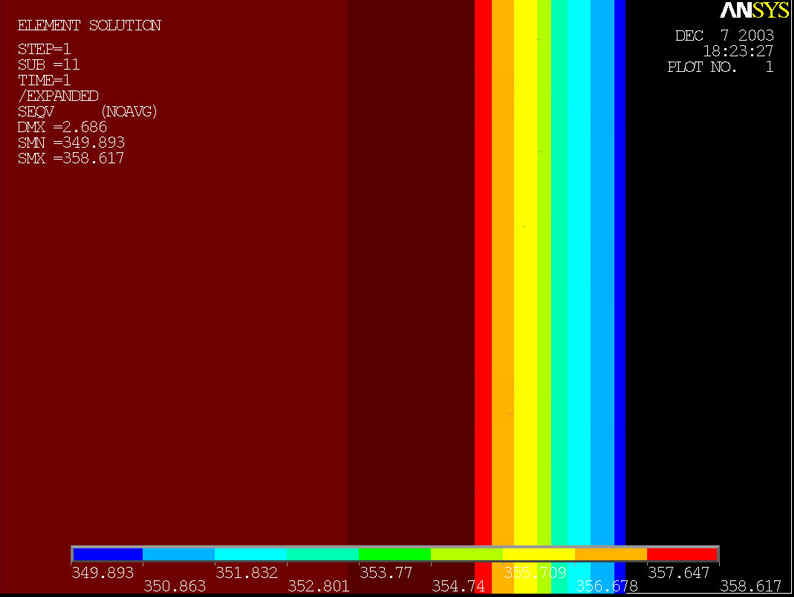Click the legend value 354.74
This screenshot has width=794, height=597.
click(x=458, y=586)
